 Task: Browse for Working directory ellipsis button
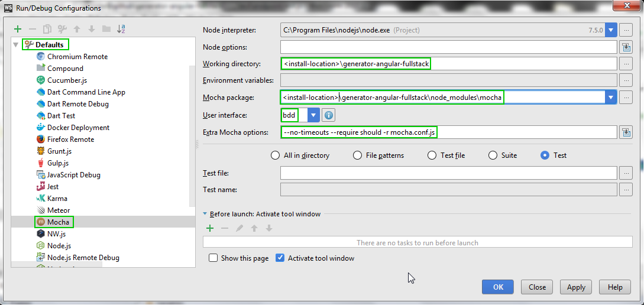click(x=626, y=64)
